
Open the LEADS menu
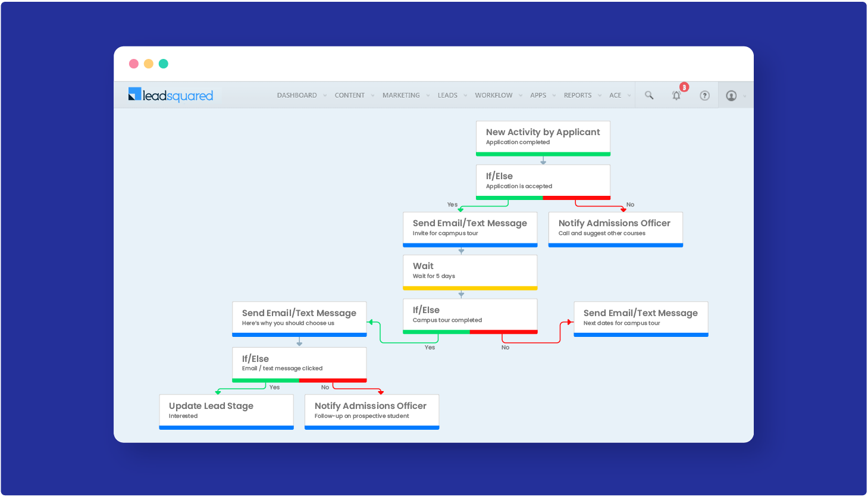click(x=447, y=95)
